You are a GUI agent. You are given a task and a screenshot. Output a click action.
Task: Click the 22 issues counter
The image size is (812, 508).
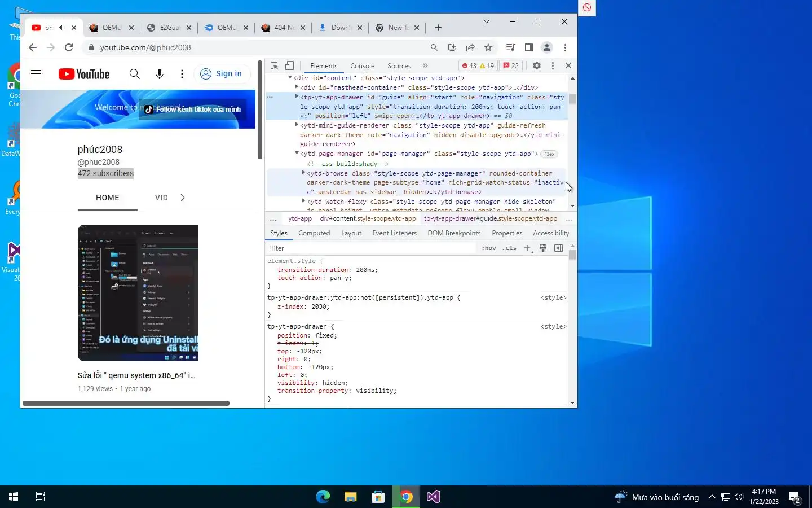click(511, 65)
